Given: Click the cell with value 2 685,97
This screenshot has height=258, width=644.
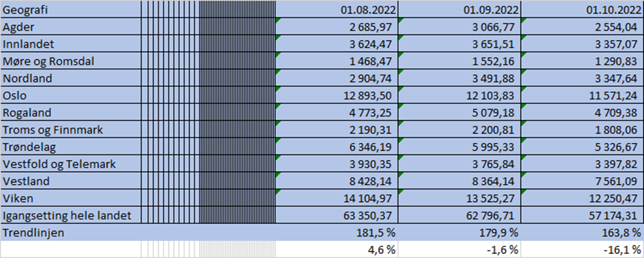Looking at the screenshot, I should (x=337, y=27).
